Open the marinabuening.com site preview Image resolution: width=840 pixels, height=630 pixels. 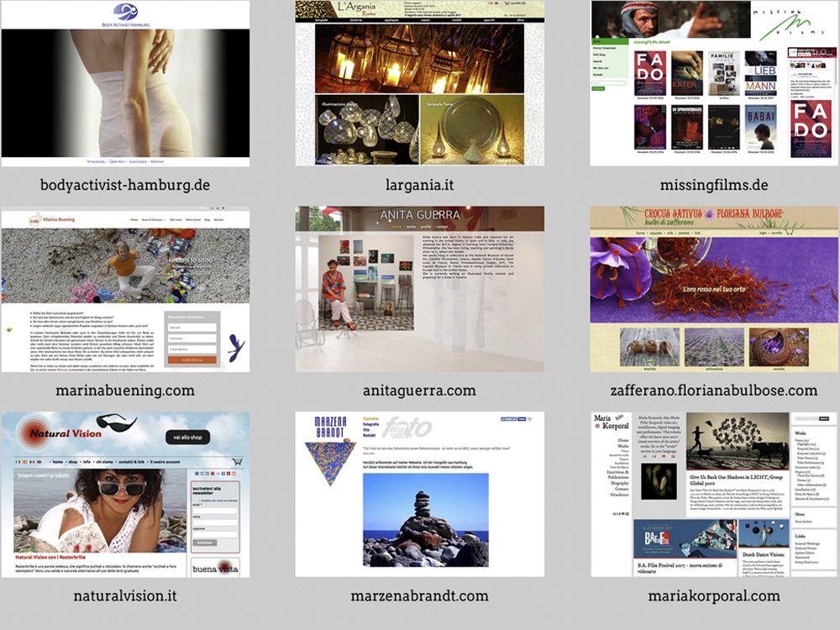(x=125, y=289)
